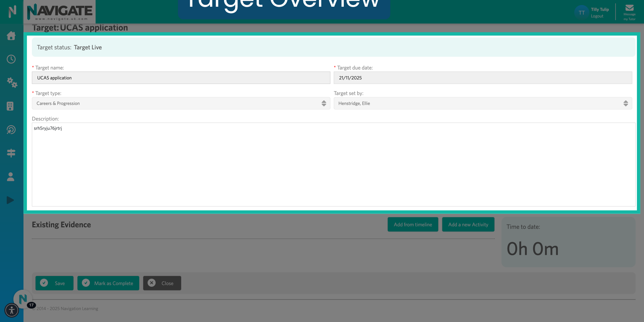Select the building icon in the sidebar
644x322 pixels.
11,106
